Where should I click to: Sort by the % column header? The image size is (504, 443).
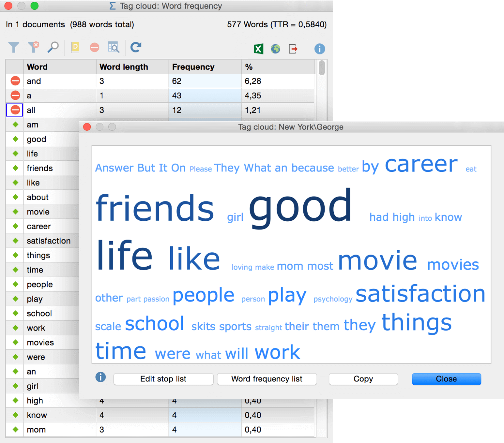tap(278, 67)
